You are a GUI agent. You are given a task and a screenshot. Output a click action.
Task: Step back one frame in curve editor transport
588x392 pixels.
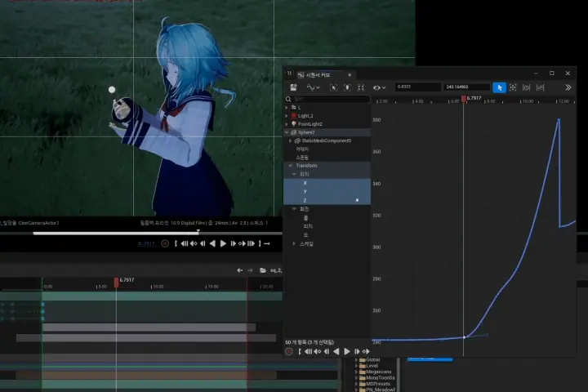(327, 351)
